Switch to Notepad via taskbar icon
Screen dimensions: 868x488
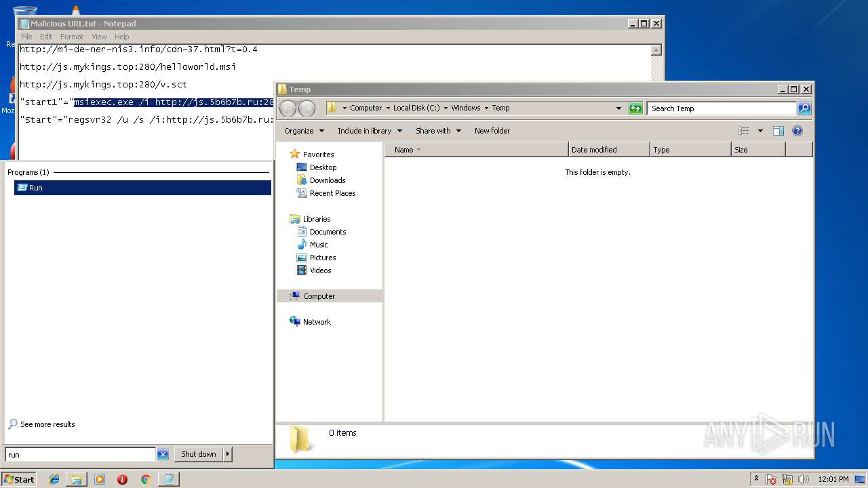pyautogui.click(x=167, y=479)
